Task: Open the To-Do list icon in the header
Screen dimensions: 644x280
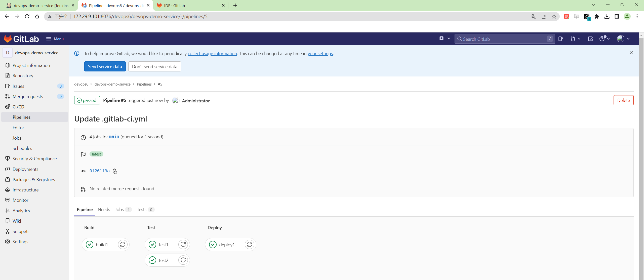Action: [590, 39]
